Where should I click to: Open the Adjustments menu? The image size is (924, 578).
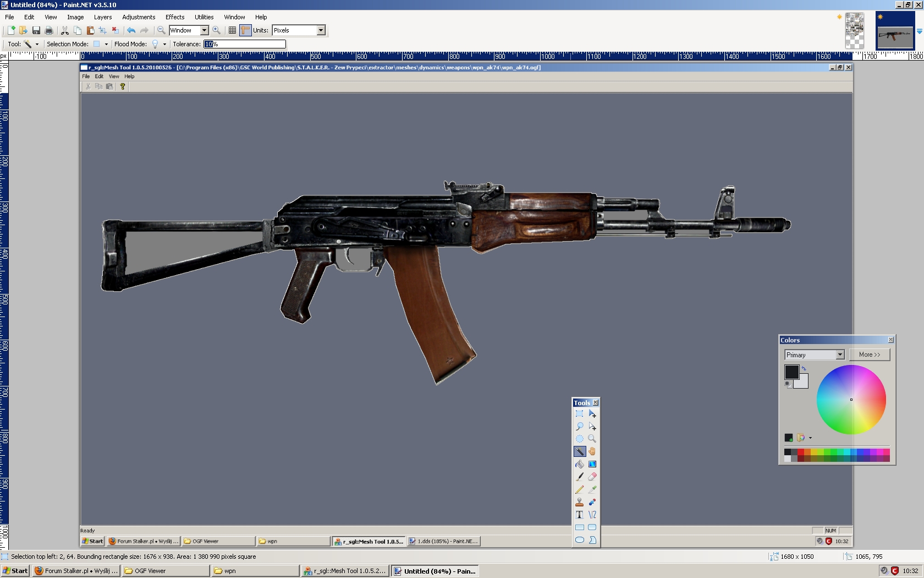[x=139, y=17]
